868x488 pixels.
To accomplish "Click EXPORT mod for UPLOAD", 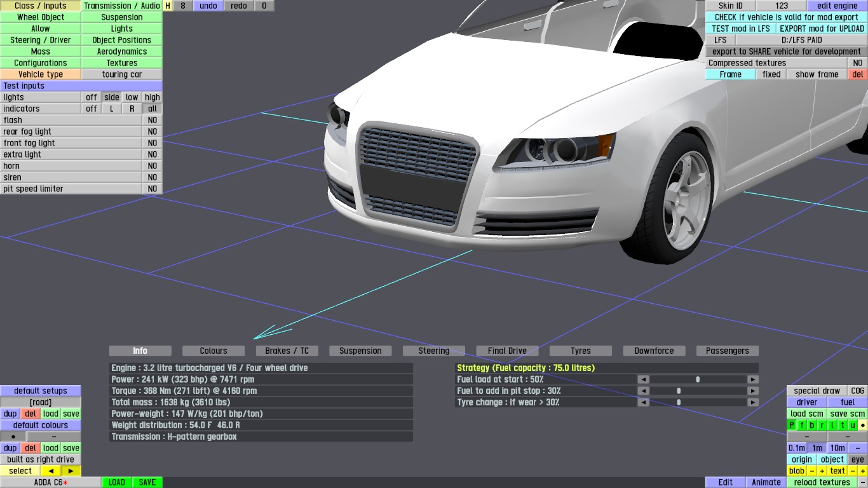I will (x=822, y=29).
